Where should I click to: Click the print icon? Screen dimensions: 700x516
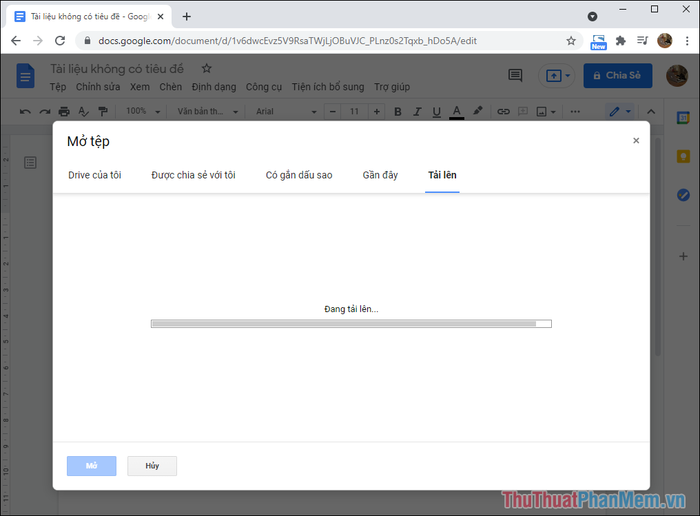[64, 112]
